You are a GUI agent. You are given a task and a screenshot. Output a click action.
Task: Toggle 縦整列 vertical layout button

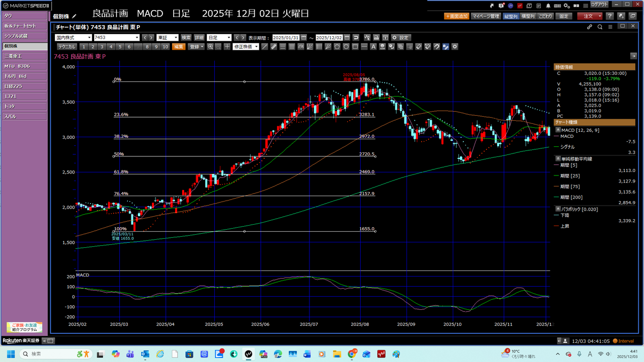click(x=510, y=16)
